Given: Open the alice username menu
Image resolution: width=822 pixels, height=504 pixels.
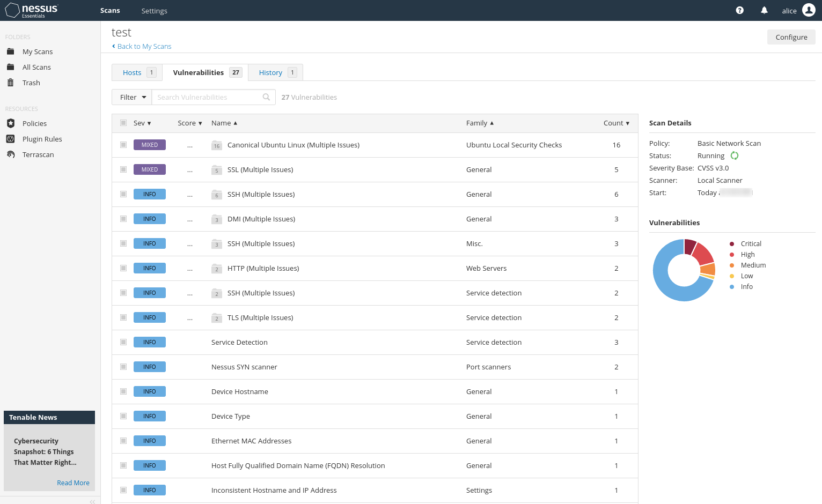Looking at the screenshot, I should 789,11.
